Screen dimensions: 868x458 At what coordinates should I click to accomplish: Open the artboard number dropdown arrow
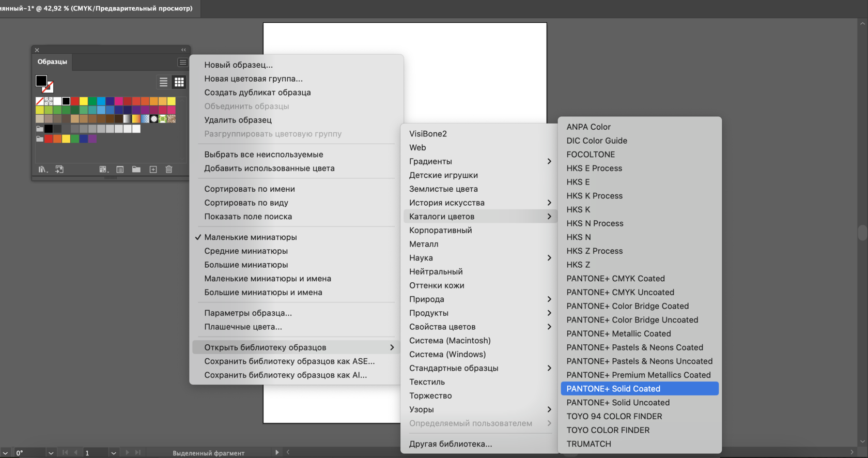pyautogui.click(x=113, y=453)
